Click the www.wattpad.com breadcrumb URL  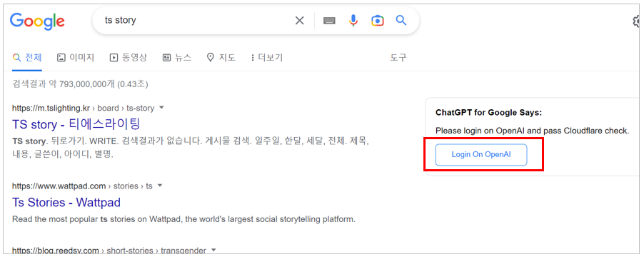pyautogui.click(x=82, y=186)
